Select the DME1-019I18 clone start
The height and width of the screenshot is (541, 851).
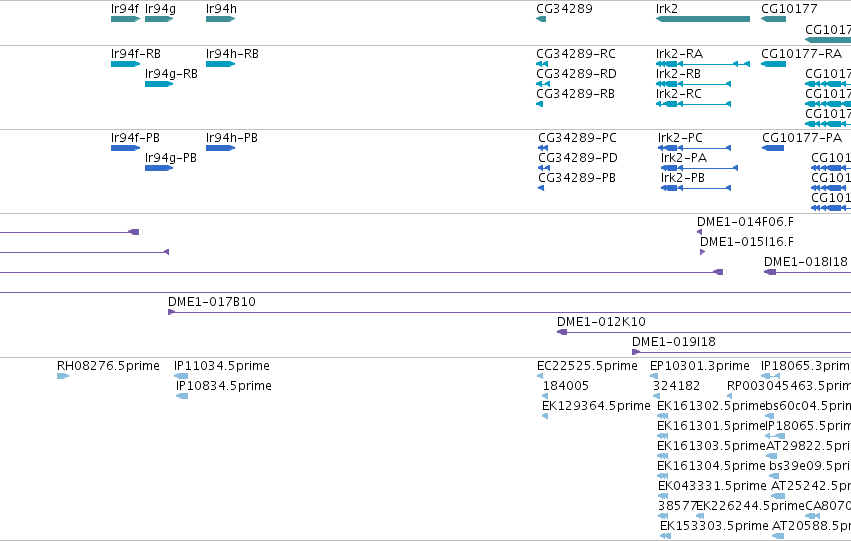636,353
